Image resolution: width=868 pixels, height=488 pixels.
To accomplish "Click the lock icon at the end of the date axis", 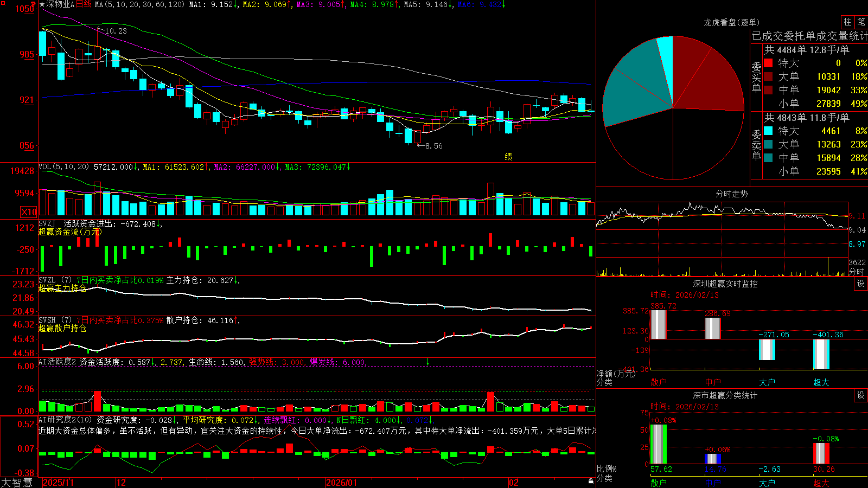I will (x=591, y=481).
